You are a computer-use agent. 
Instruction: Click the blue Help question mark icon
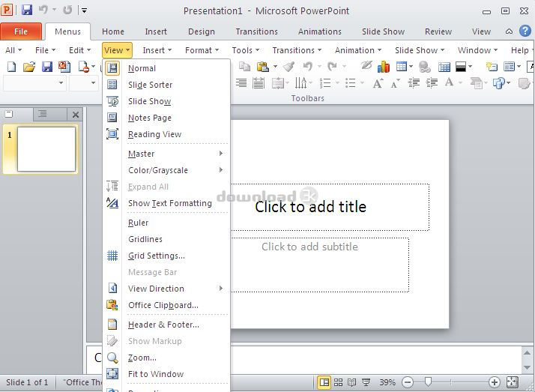pos(525,31)
